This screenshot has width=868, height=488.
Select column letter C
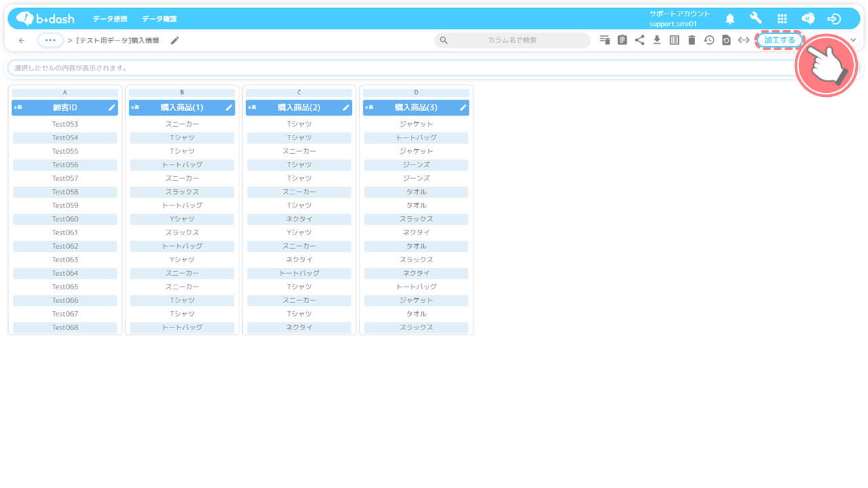299,92
